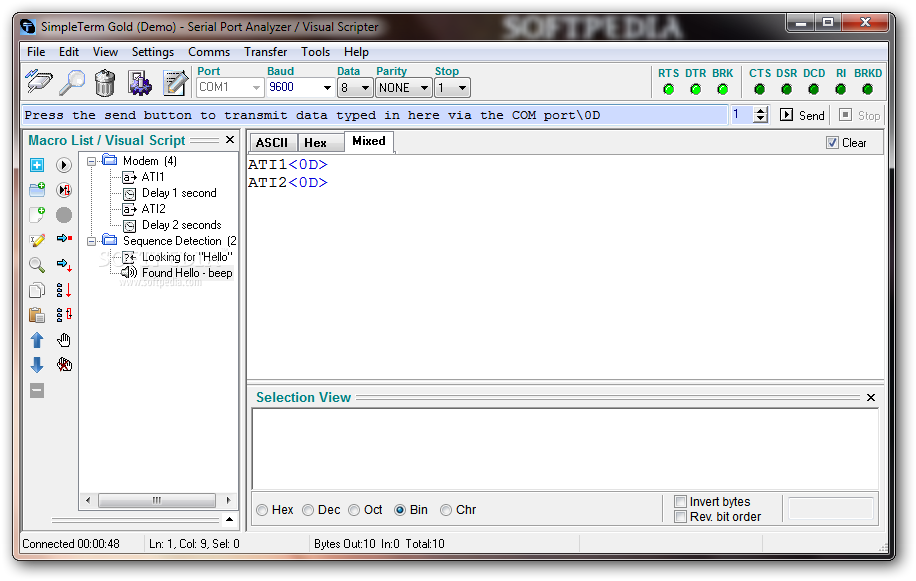The image size is (916, 581).
Task: Click the Send button
Action: coord(802,115)
